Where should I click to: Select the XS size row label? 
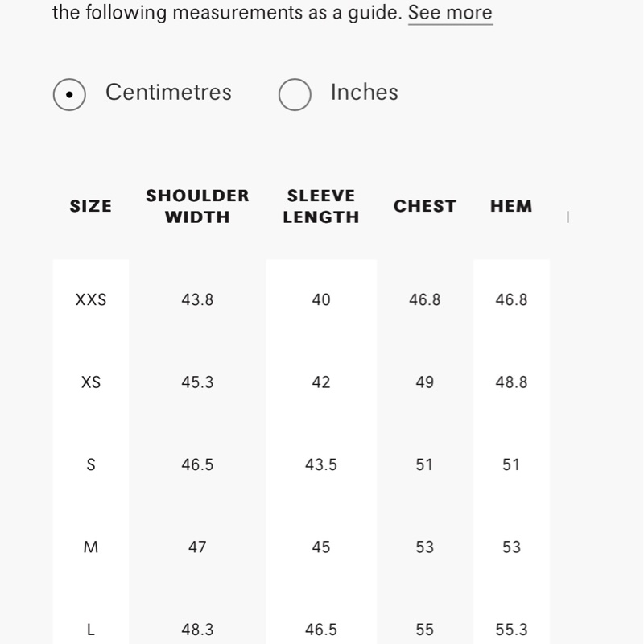coord(91,382)
